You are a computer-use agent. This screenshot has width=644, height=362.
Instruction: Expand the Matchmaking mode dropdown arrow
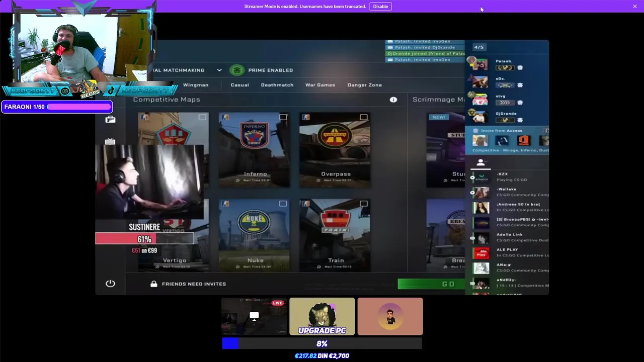point(219,70)
